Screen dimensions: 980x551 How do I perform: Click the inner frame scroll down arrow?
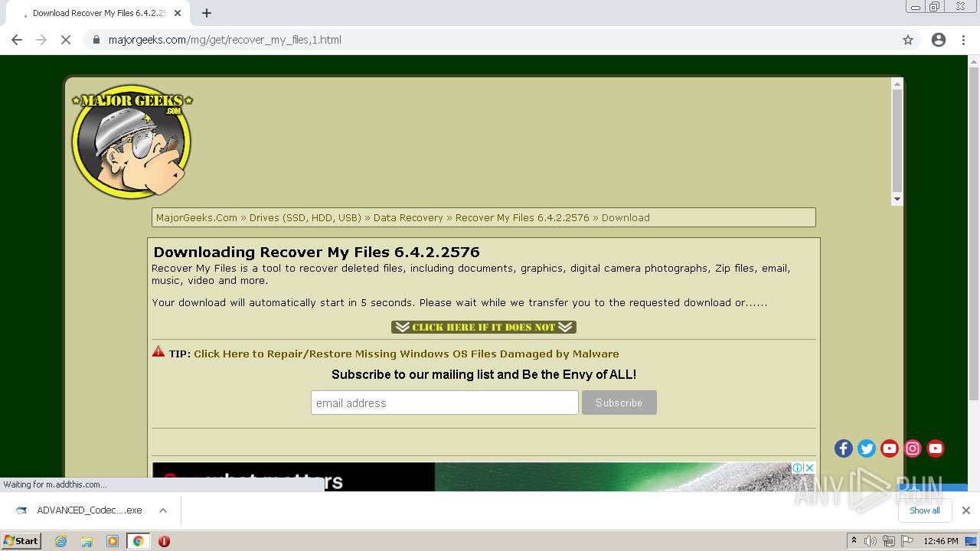click(897, 199)
